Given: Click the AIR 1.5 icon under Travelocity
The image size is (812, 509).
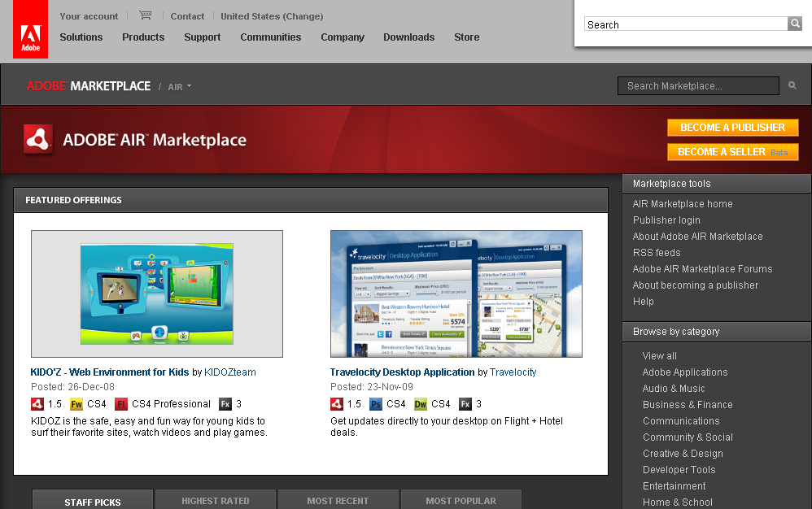Looking at the screenshot, I should (x=337, y=404).
